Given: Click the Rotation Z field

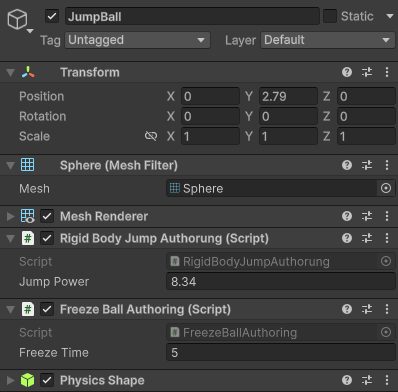Looking at the screenshot, I should [x=366, y=116].
